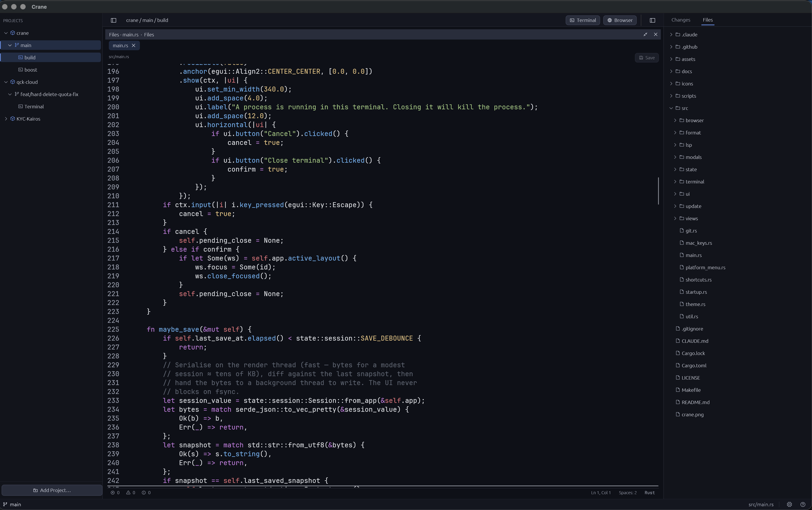The height and width of the screenshot is (510, 812).
Task: Click the main branch git icon
Action: [17, 45]
